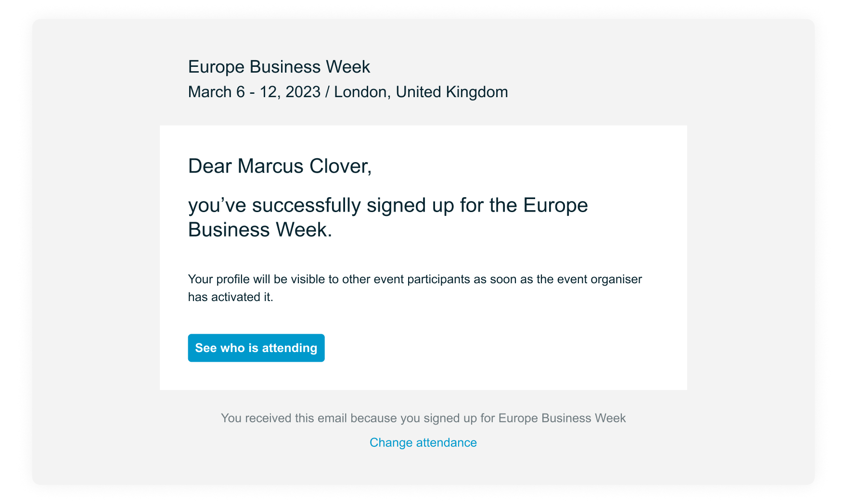Image resolution: width=847 pixels, height=504 pixels.
Task: Click the 'Business Week.' second heading line
Action: [260, 230]
